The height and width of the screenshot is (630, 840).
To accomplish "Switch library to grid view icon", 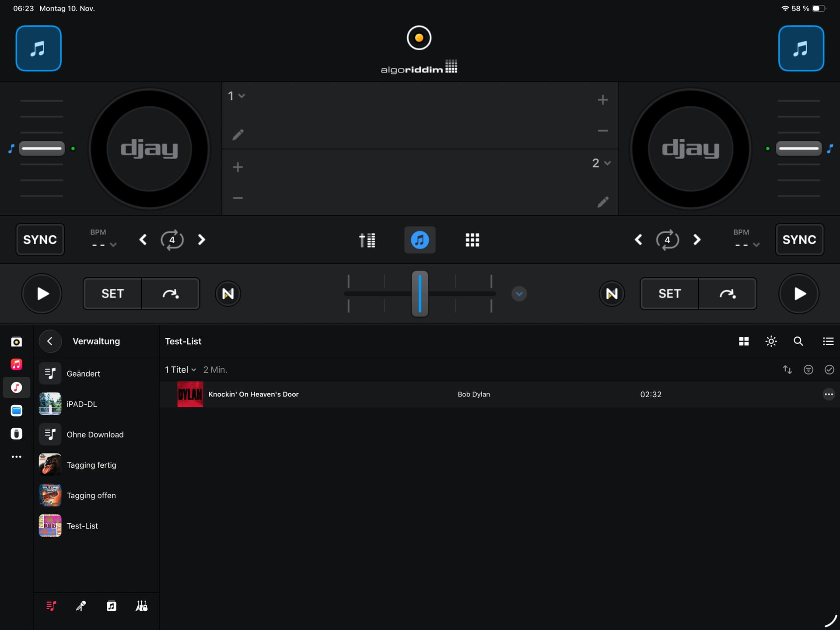I will click(744, 341).
